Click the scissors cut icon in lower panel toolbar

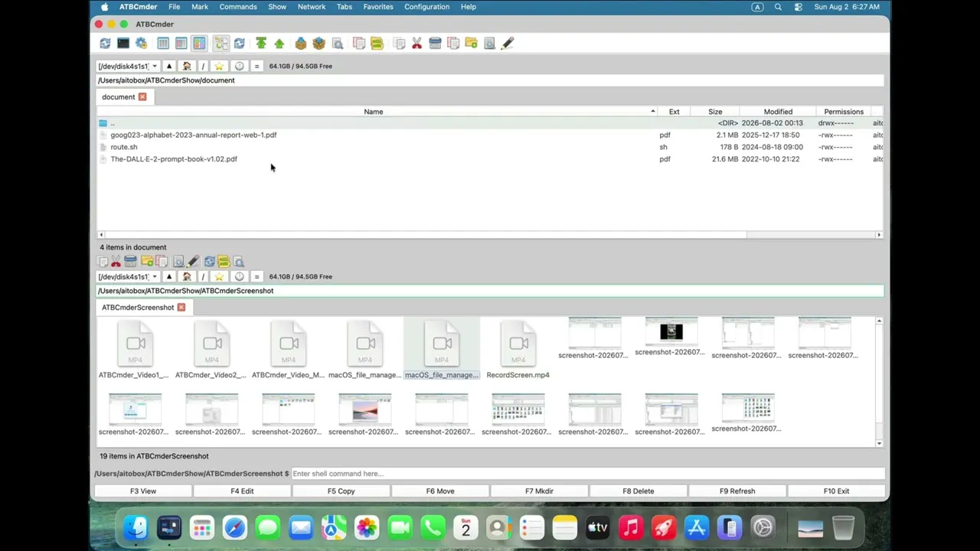tap(116, 262)
